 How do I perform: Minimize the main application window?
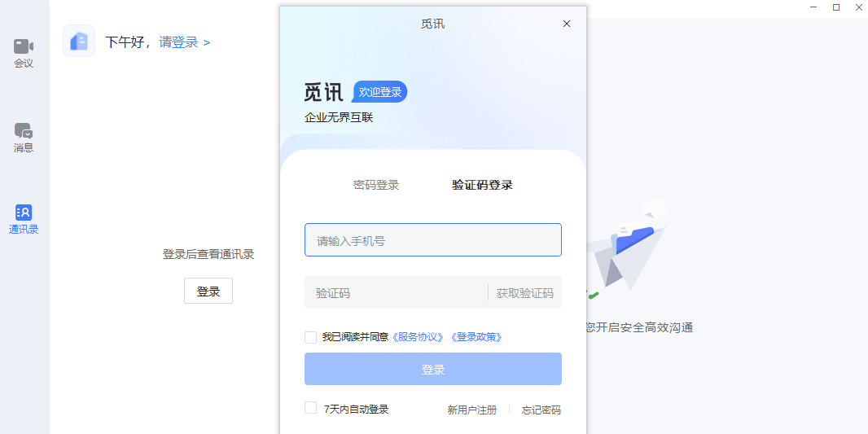[813, 7]
